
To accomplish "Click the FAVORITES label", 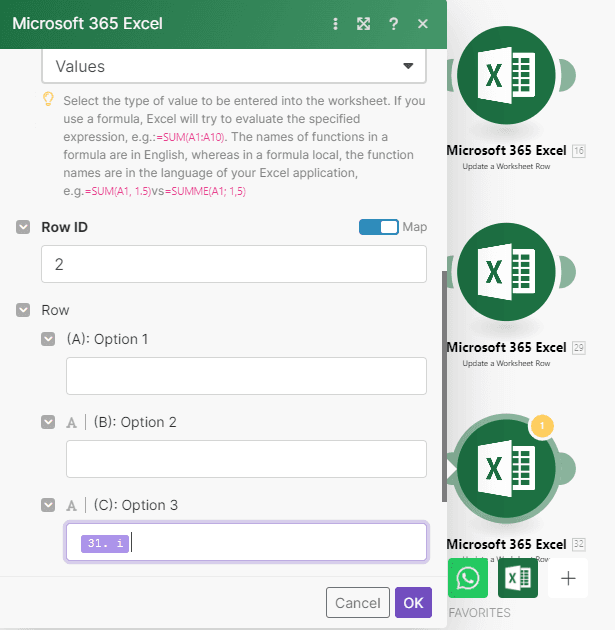I will [x=480, y=613].
